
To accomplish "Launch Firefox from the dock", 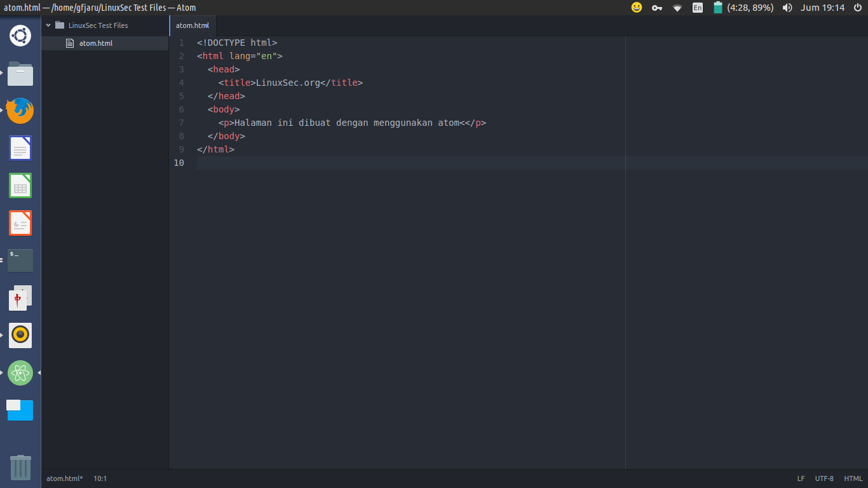I will tap(20, 111).
